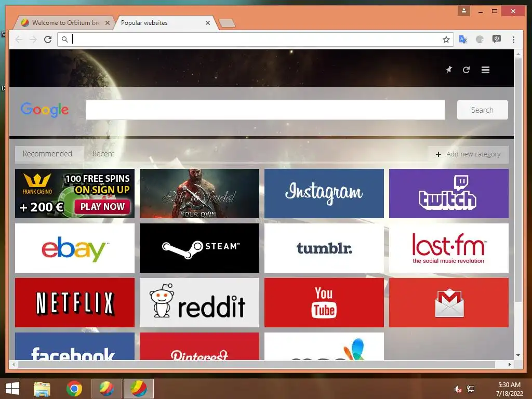Click the muted speaker tray icon
The height and width of the screenshot is (399, 532).
458,389
